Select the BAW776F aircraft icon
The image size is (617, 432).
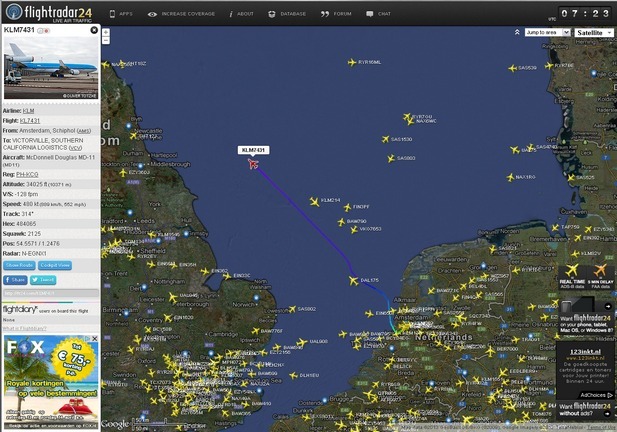(x=255, y=331)
